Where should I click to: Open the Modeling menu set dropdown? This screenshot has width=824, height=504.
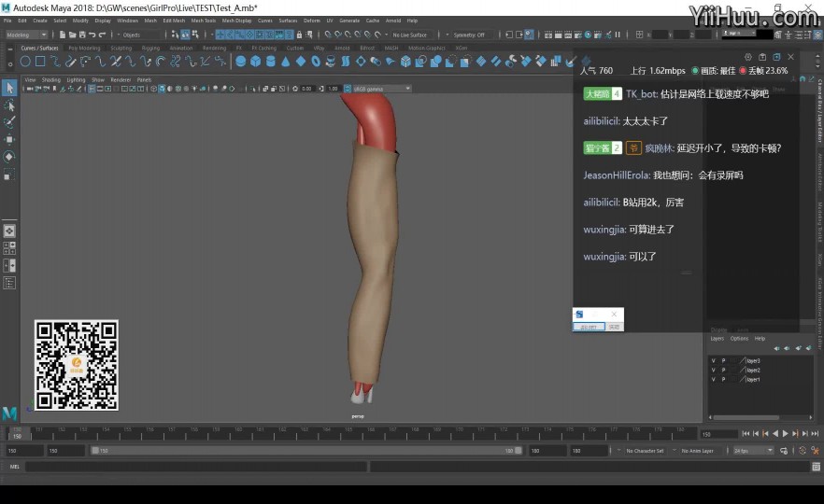(x=26, y=35)
